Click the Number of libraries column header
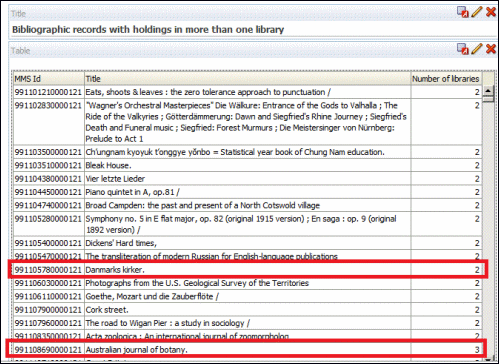 tap(446, 79)
